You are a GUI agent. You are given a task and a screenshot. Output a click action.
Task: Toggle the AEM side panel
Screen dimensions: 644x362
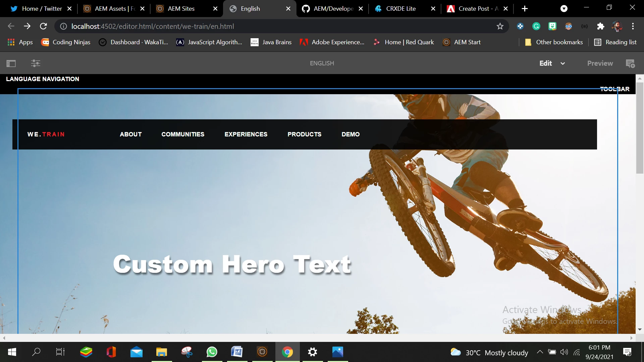11,63
